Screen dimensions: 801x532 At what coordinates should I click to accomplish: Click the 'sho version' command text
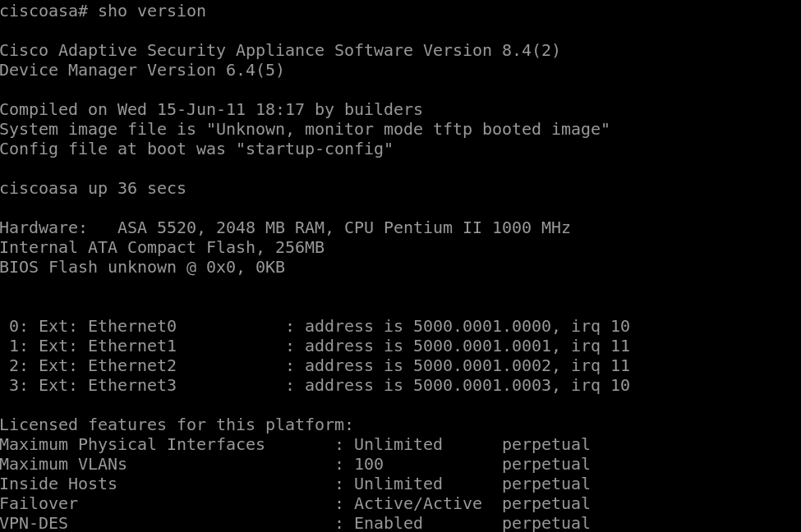[x=152, y=11]
